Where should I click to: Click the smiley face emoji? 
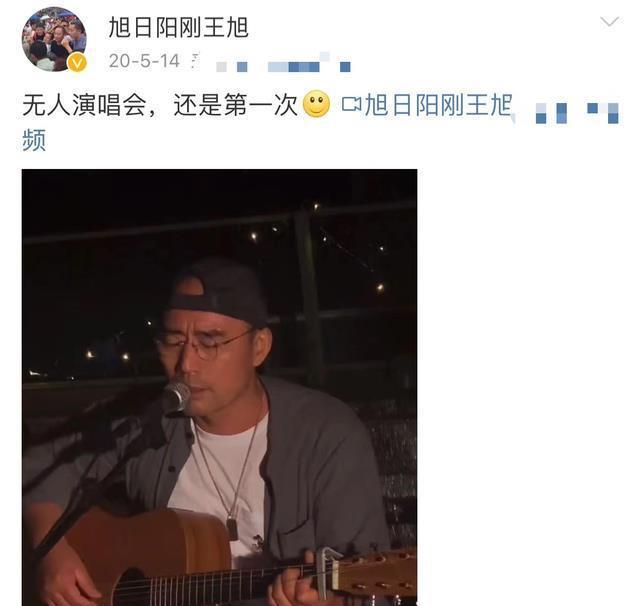tap(316, 104)
